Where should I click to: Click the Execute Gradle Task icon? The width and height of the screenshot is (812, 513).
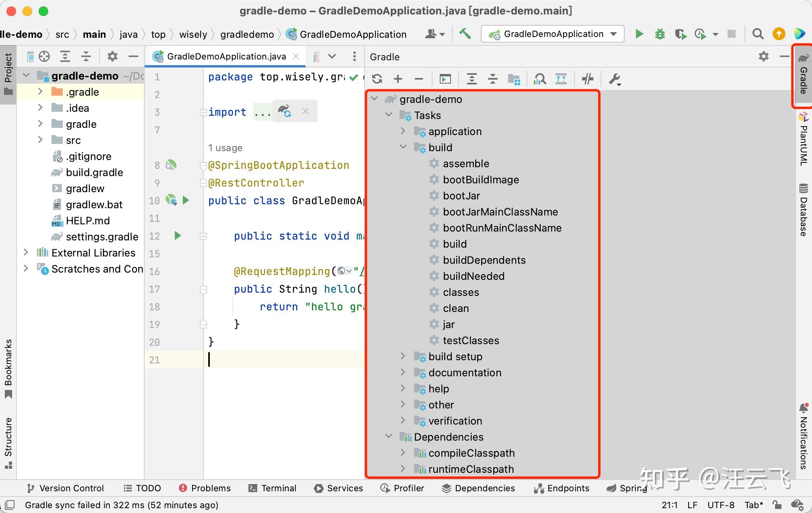pyautogui.click(x=445, y=79)
